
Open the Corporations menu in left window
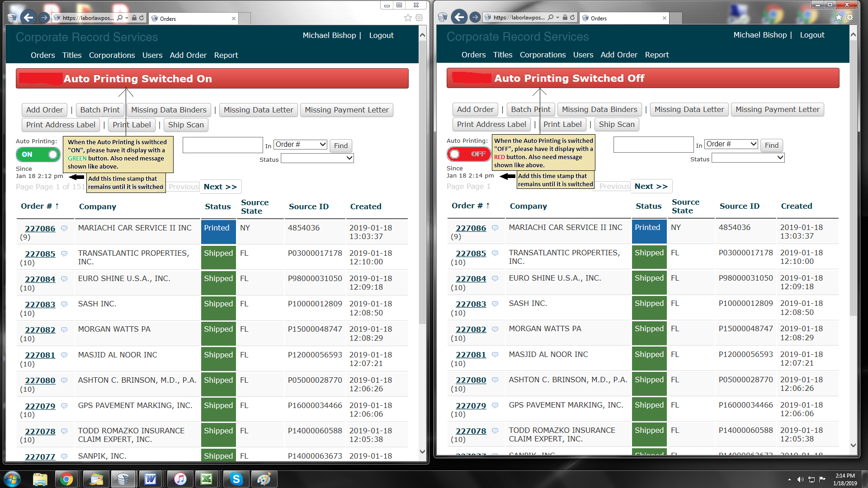coord(112,55)
